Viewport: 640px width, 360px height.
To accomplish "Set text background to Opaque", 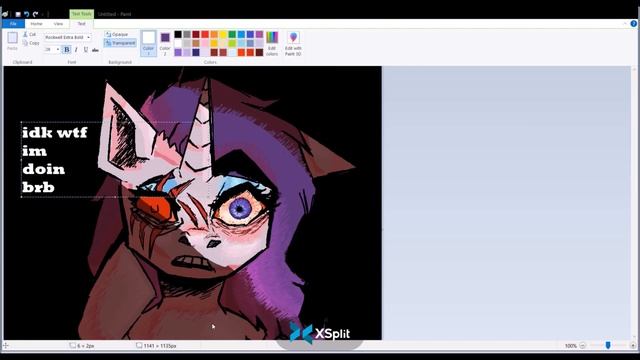I will point(117,35).
